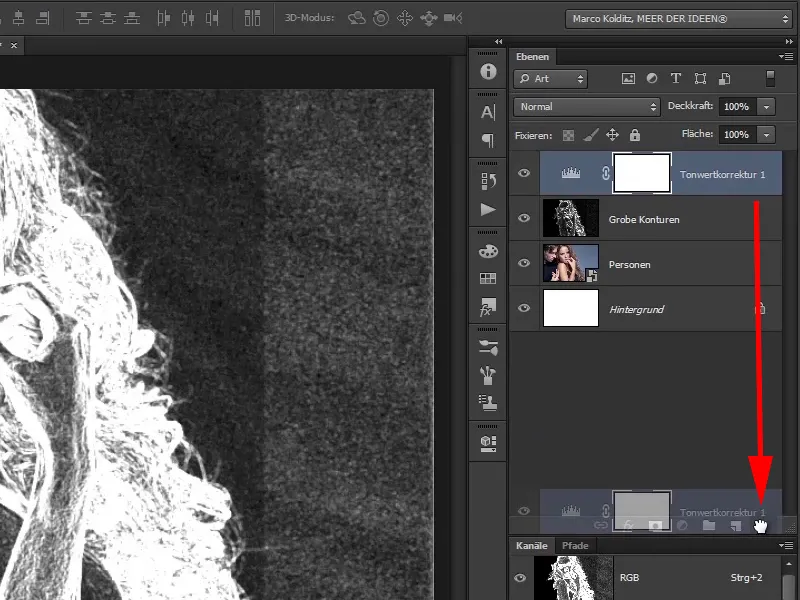Open the Deckkraft slider arrow
The width and height of the screenshot is (800, 600).
[x=766, y=107]
